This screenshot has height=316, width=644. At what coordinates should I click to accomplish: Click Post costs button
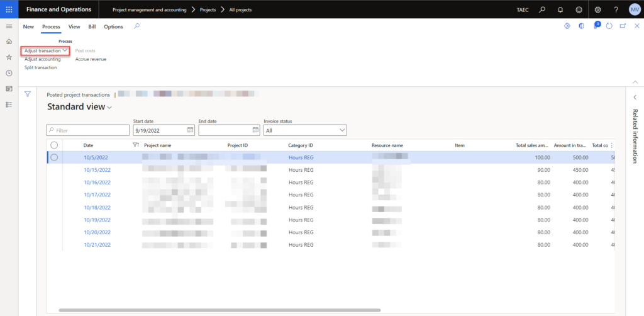(x=86, y=50)
